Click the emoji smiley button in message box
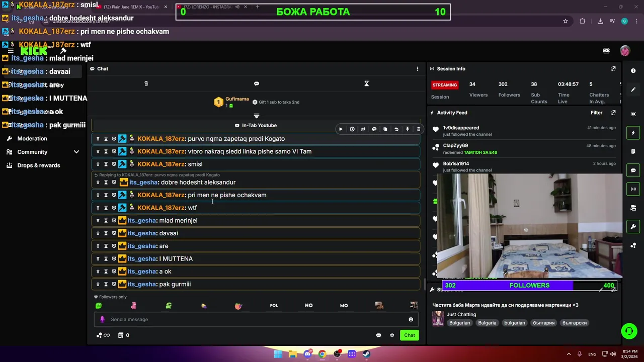 tap(411, 319)
